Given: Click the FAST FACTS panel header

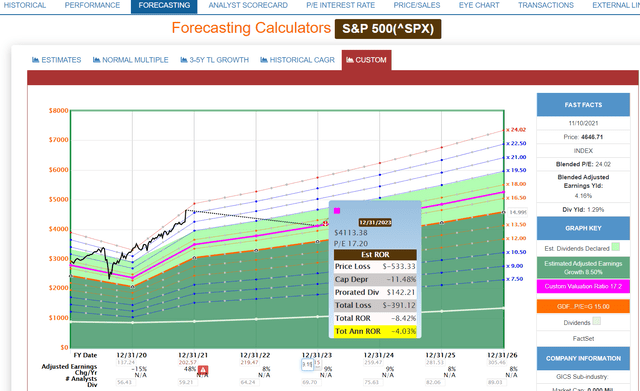Looking at the screenshot, I should (x=583, y=105).
